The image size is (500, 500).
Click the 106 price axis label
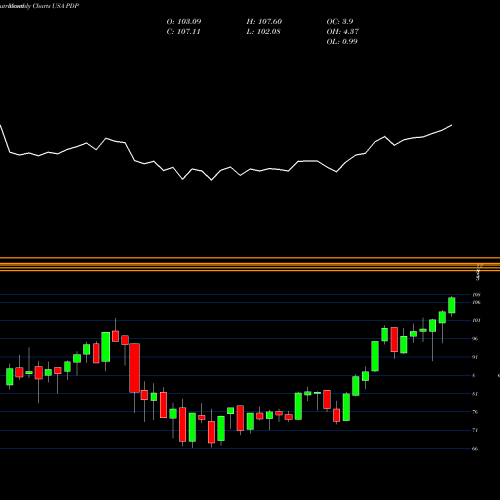point(476,302)
